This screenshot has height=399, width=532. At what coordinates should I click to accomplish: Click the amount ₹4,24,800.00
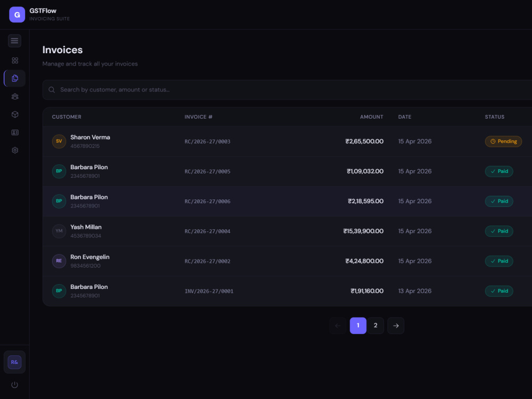coord(364,261)
